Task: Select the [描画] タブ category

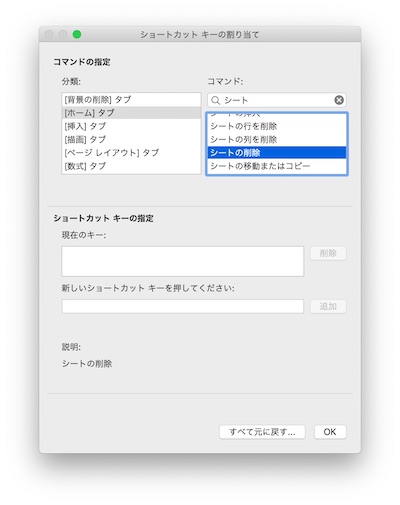Action: 131,139
